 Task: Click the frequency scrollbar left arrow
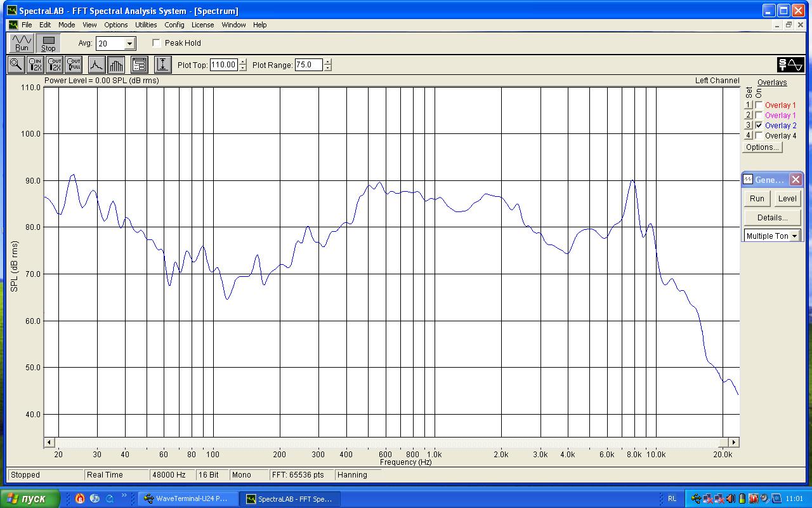coord(49,443)
